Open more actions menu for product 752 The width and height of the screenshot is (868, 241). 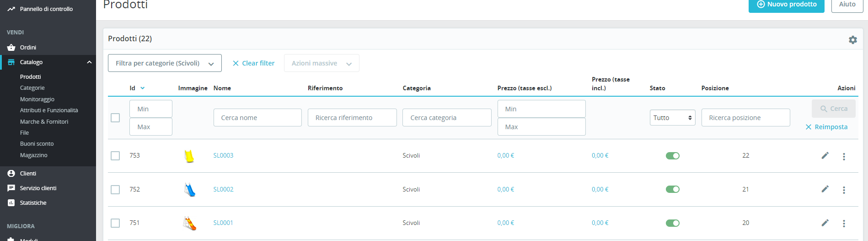click(x=844, y=190)
